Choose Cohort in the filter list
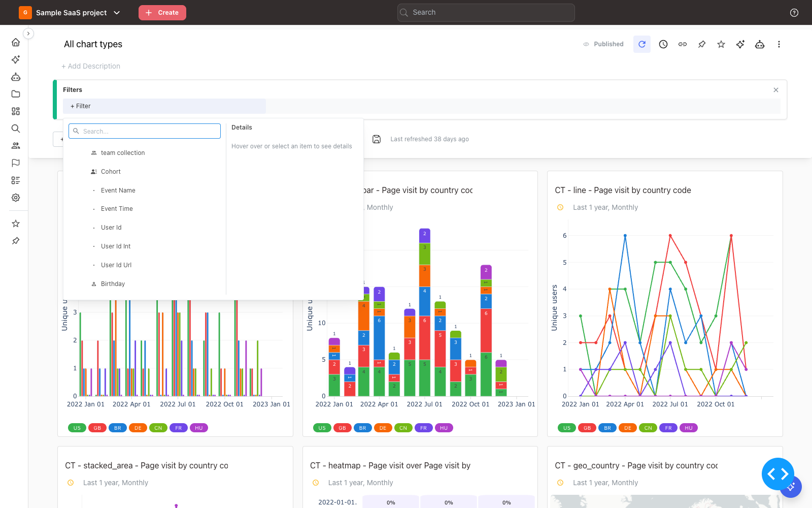The width and height of the screenshot is (812, 508). point(111,172)
